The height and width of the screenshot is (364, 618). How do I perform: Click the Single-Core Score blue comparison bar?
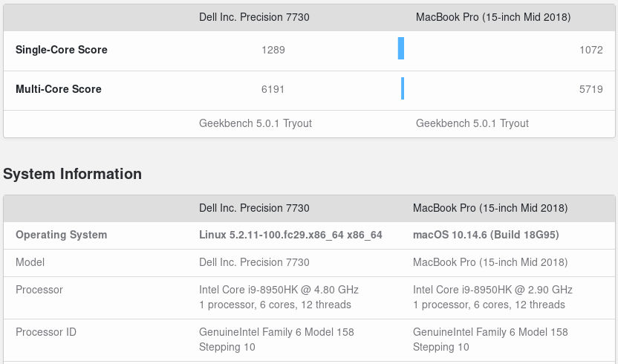point(401,49)
